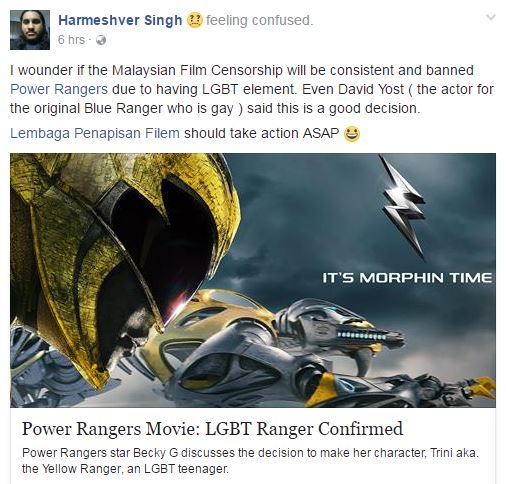The image size is (506, 484).
Task: Click the post paragraph mentioning David Yost
Action: click(x=252, y=89)
